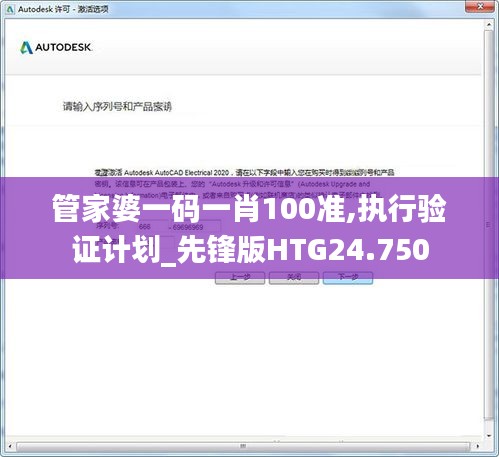The image size is (499, 457).
Task: Click the 下一步 (Next) button
Action: (x=348, y=278)
